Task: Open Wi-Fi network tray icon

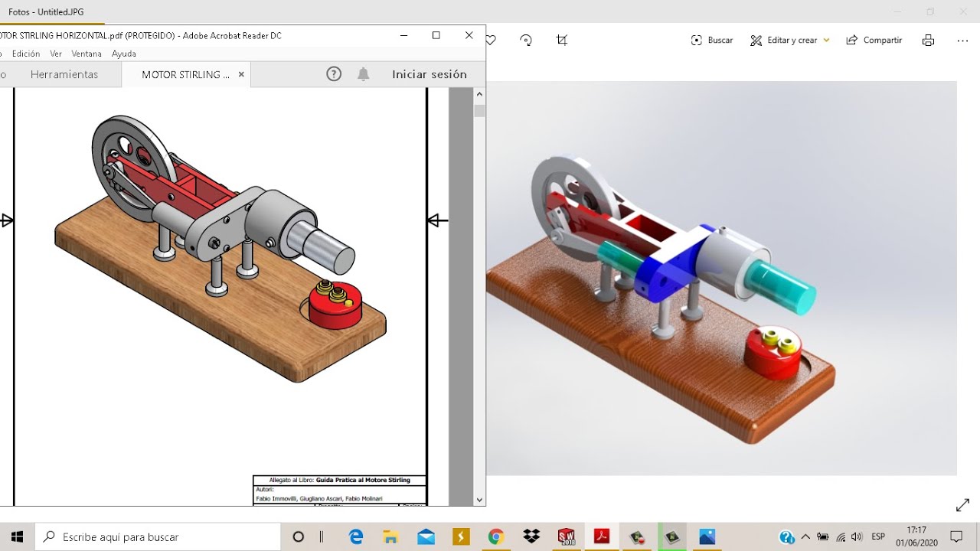Action: (841, 536)
